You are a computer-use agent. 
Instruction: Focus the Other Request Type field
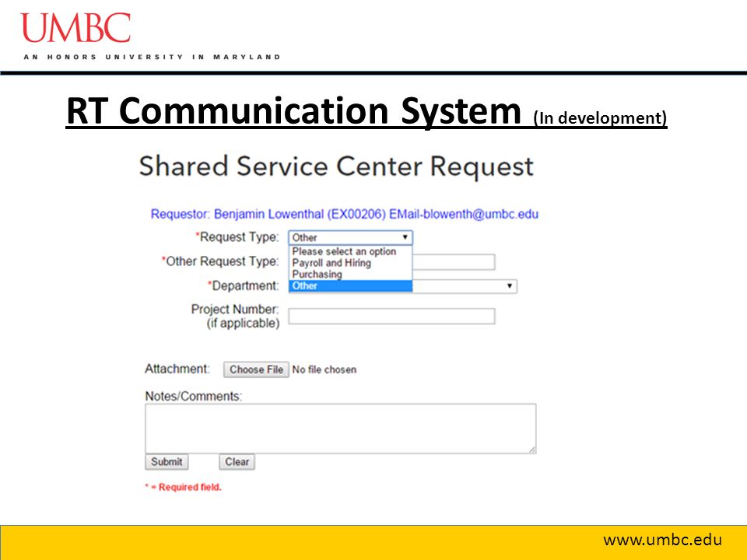pos(454,262)
